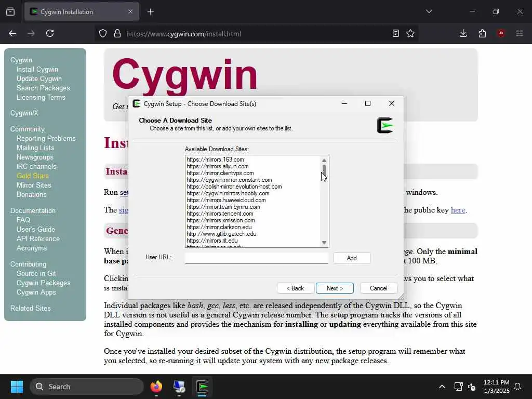Click the Add button
The image size is (532, 399).
coord(352,258)
